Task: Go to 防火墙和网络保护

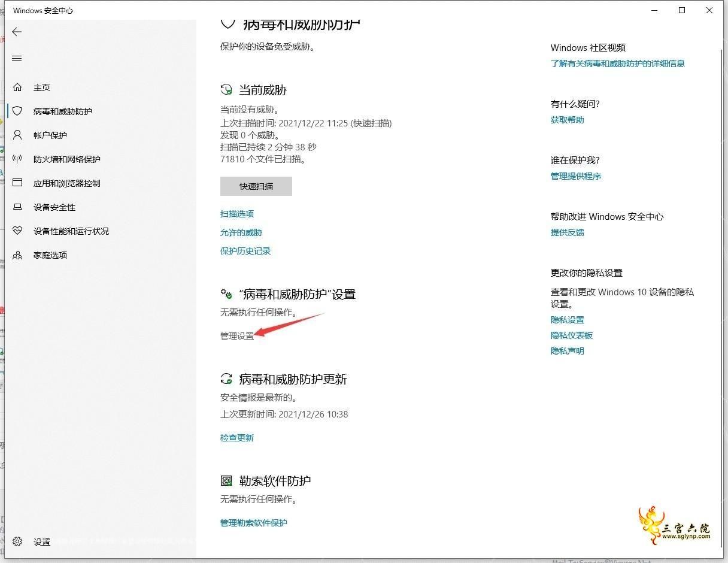Action: pyautogui.click(x=67, y=159)
